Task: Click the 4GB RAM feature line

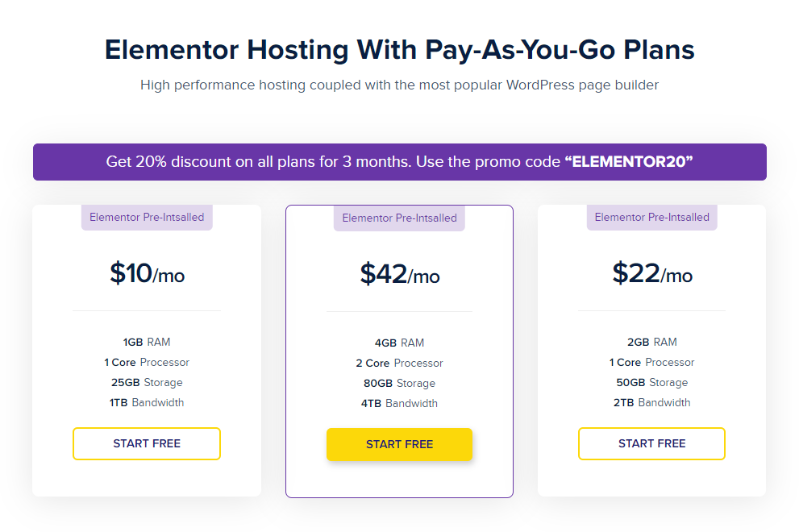Action: (399, 343)
